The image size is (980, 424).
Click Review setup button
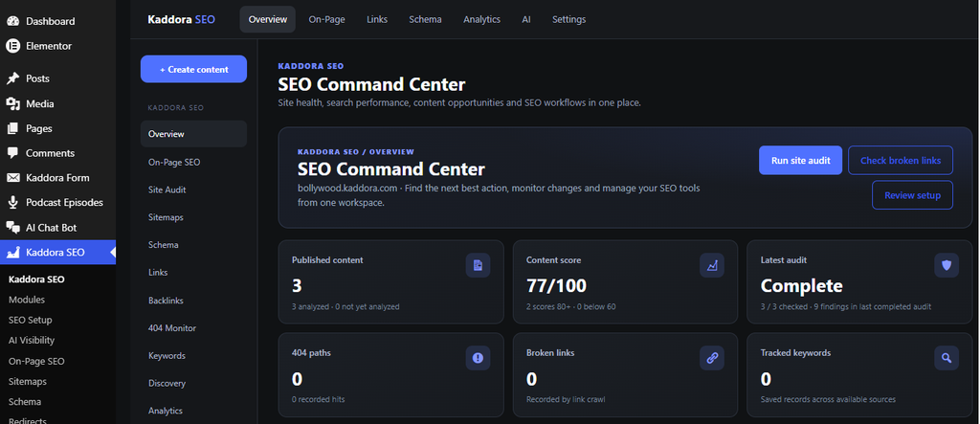[x=912, y=195]
